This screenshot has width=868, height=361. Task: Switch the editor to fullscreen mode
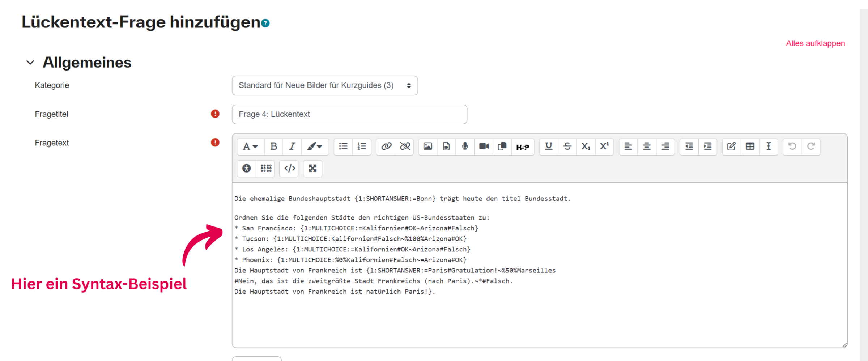tap(312, 168)
